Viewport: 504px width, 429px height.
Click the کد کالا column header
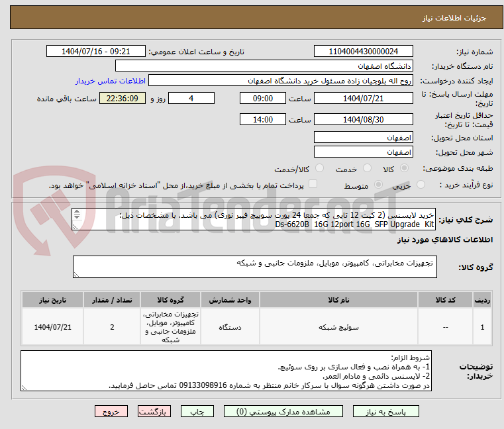(x=445, y=300)
